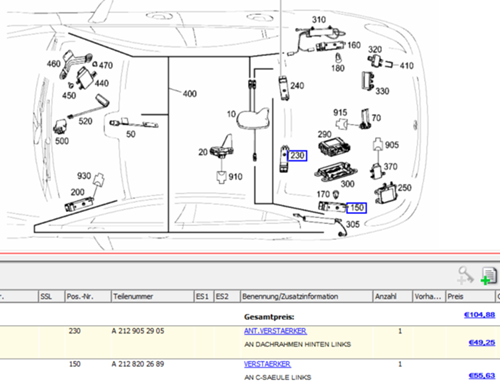Click the document with green plus icon
This screenshot has height=387, width=500.
click(489, 276)
